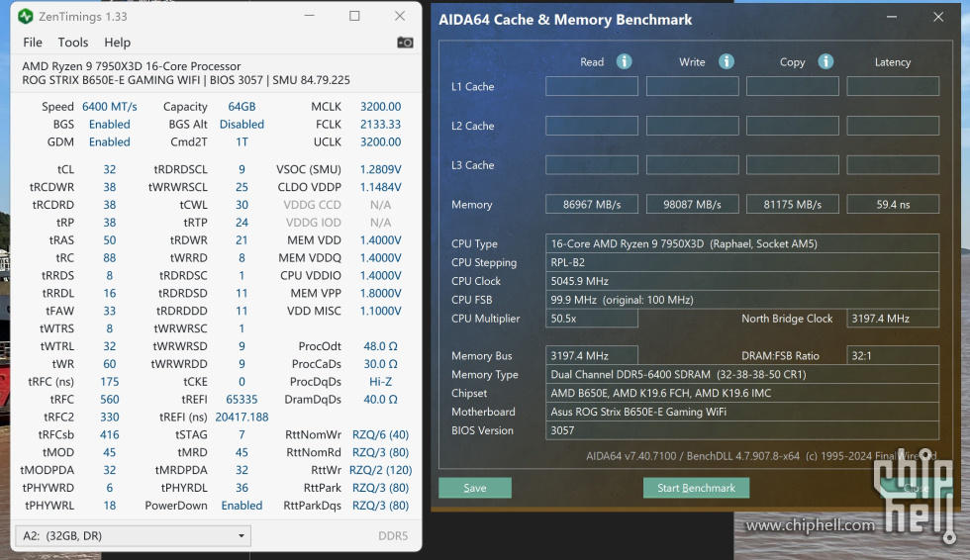Image resolution: width=970 pixels, height=560 pixels.
Task: Click the tREFI value 65335
Action: [x=242, y=400]
